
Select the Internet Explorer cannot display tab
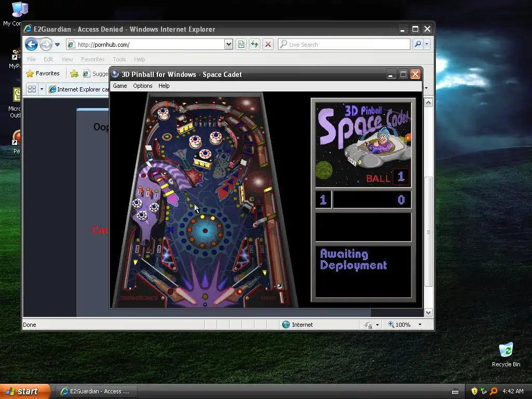[78, 89]
